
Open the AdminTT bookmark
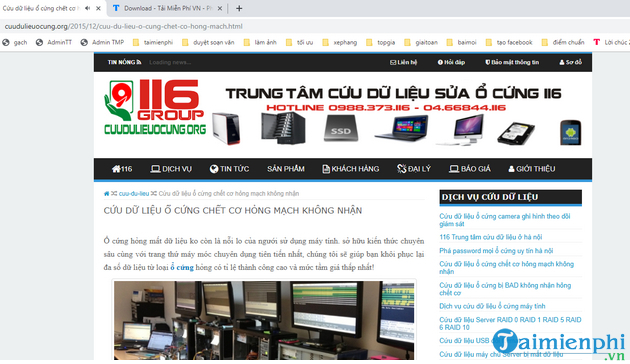point(54,42)
